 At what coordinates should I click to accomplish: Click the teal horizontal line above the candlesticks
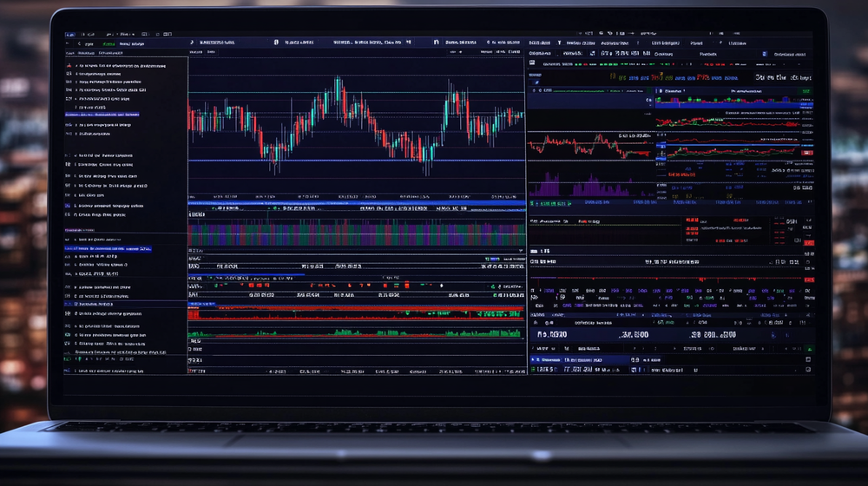(x=356, y=92)
